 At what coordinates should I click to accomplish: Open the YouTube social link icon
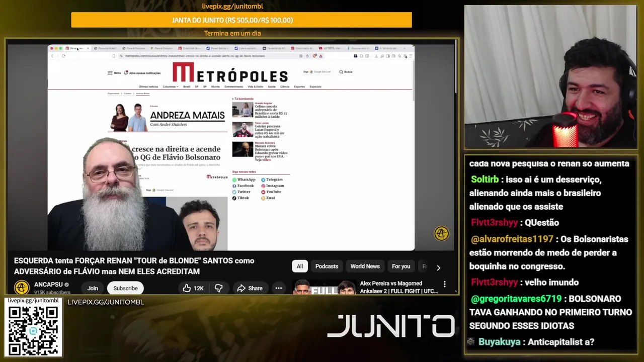(263, 192)
